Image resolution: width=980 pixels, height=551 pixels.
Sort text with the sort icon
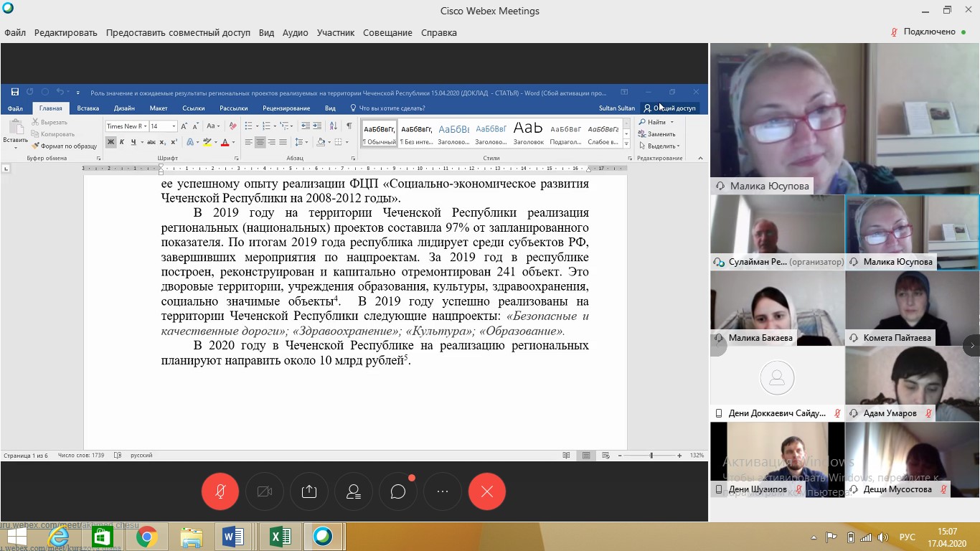pyautogui.click(x=334, y=126)
